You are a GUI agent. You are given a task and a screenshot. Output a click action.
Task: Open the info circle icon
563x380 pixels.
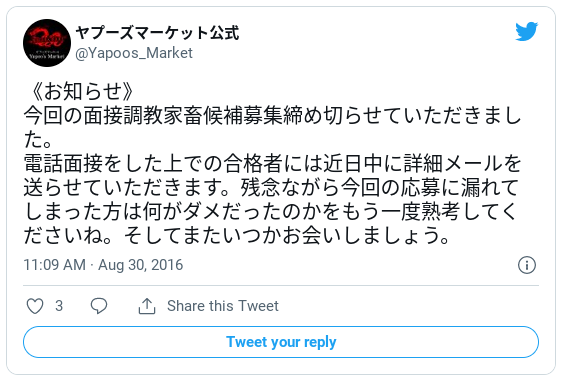click(527, 265)
